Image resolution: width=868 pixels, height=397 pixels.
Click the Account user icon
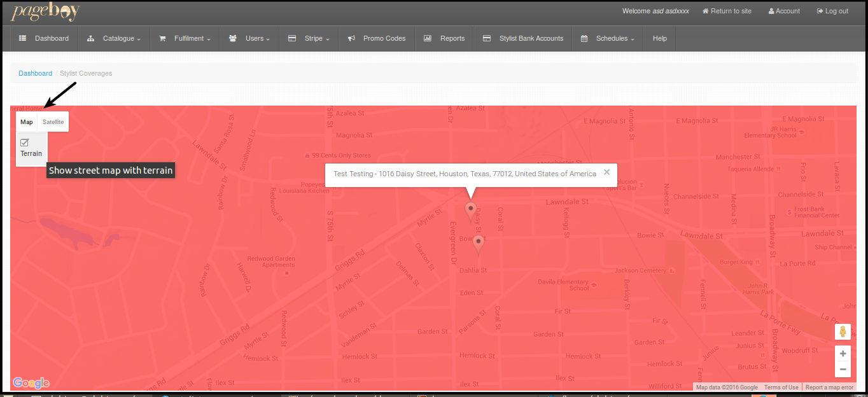pos(771,11)
